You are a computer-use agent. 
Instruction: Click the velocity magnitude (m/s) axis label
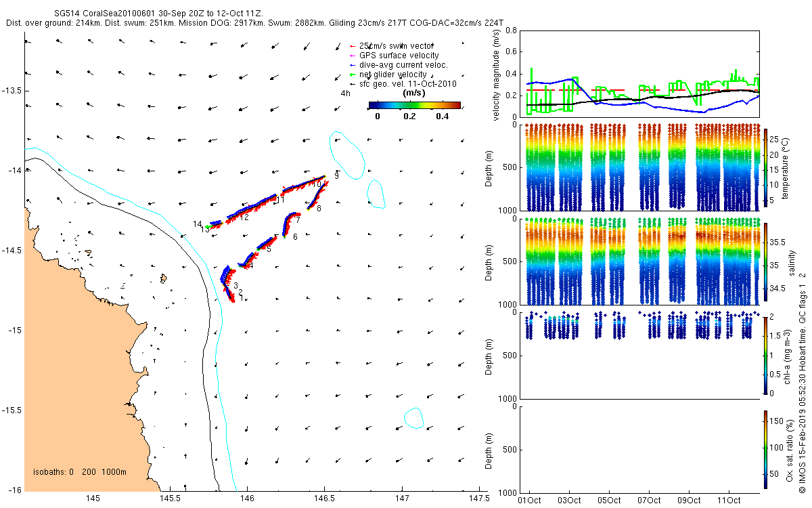(x=496, y=74)
